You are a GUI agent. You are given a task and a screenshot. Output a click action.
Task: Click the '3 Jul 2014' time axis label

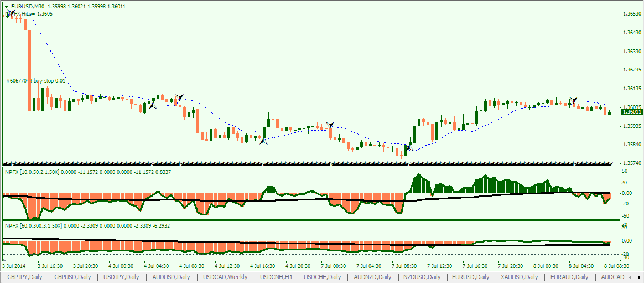(13, 266)
